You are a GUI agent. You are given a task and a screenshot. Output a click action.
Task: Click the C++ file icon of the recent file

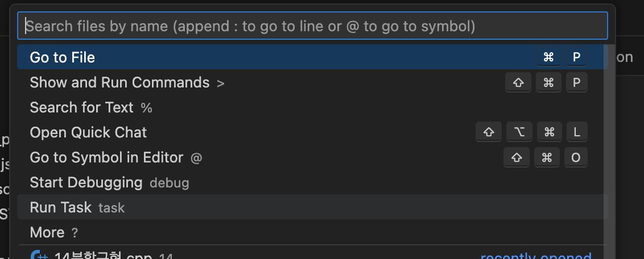pyautogui.click(x=39, y=256)
